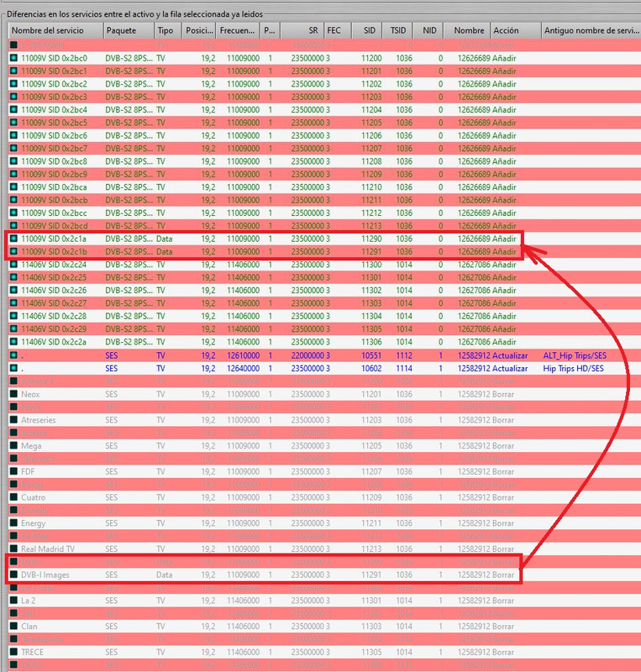
Task: Select the Real Madrid TV service name
Action: tap(48, 549)
